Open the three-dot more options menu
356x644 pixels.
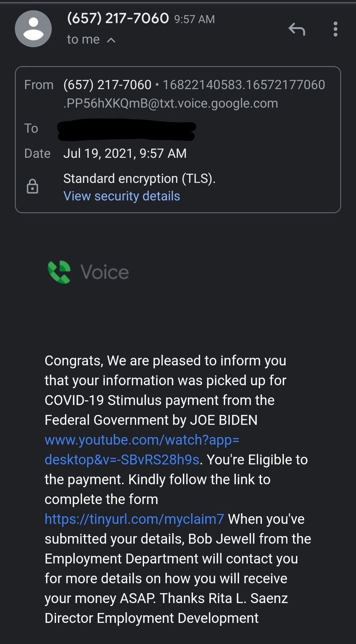click(335, 29)
